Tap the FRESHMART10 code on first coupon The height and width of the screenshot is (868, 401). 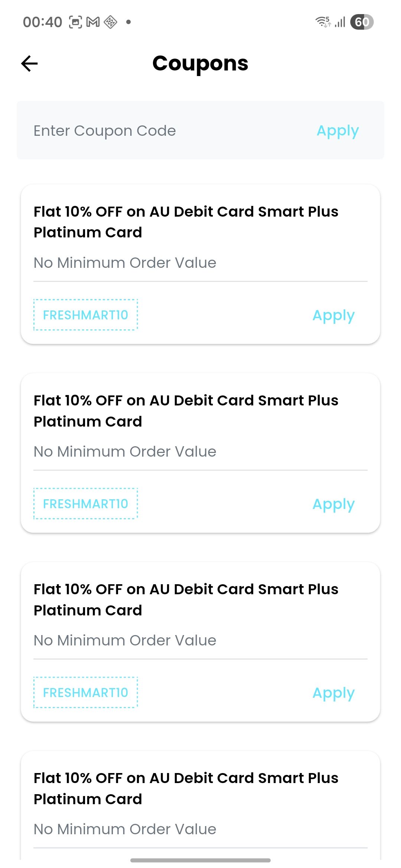pyautogui.click(x=86, y=315)
